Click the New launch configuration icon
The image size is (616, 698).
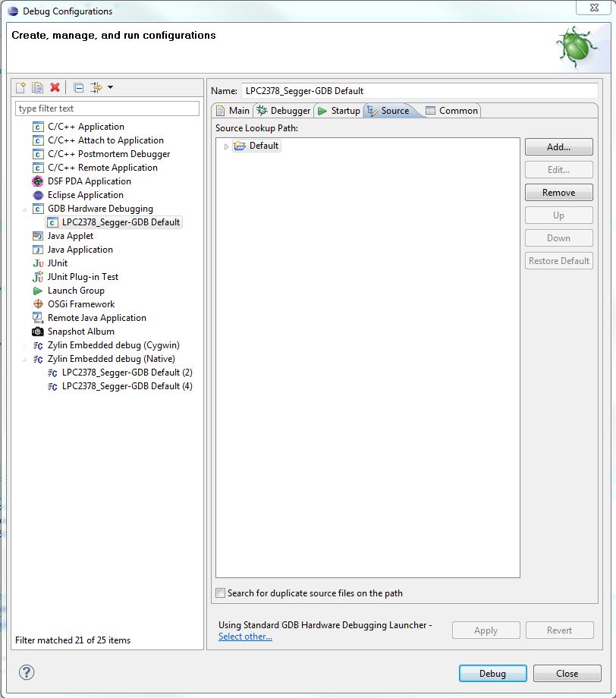tap(20, 87)
